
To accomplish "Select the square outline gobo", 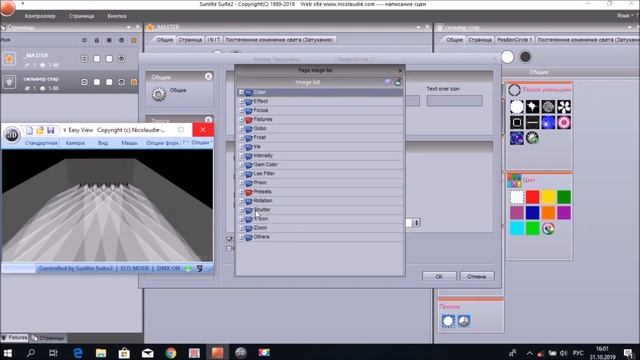I will [x=517, y=122].
